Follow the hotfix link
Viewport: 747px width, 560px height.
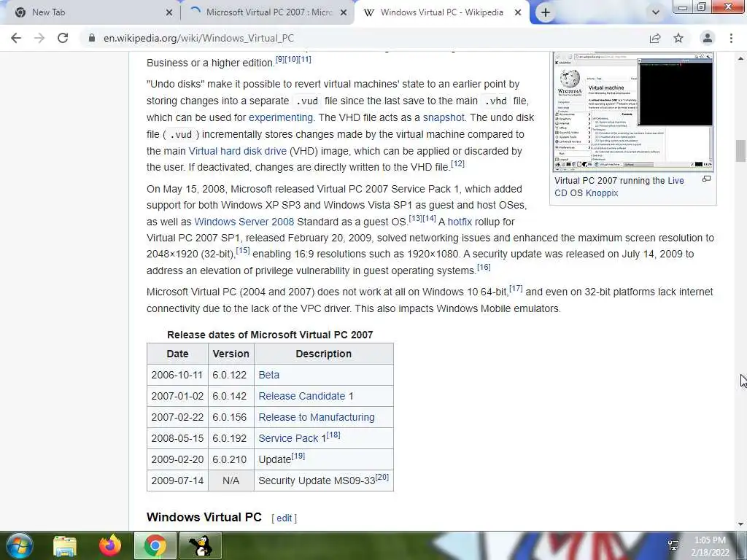[x=460, y=222]
